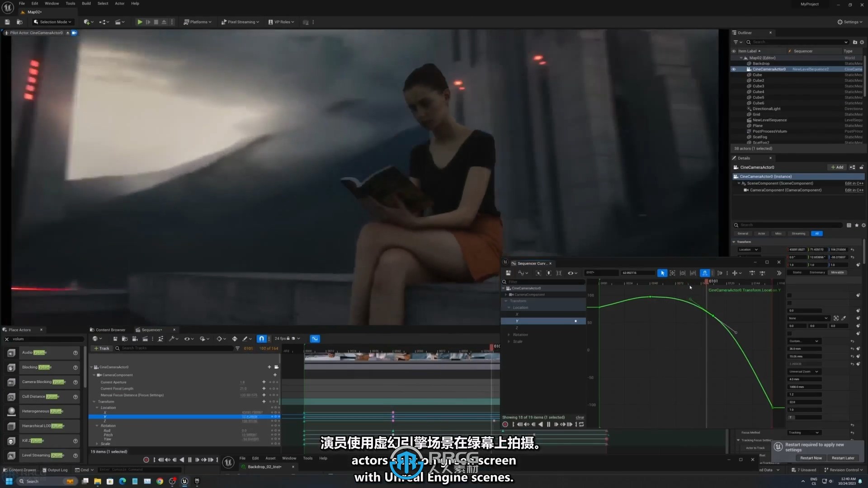Screen dimensions: 868x488
Task: Click the Sequencer view options eye icon
Action: coord(189,338)
